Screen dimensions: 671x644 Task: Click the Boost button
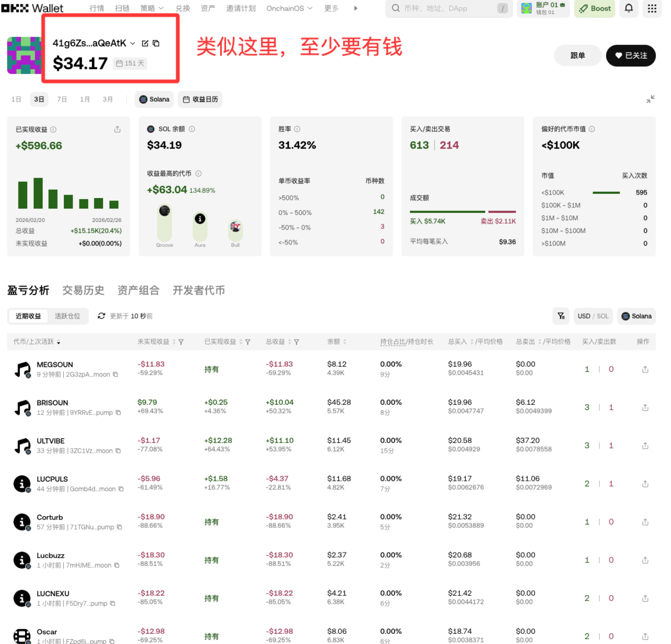point(595,8)
